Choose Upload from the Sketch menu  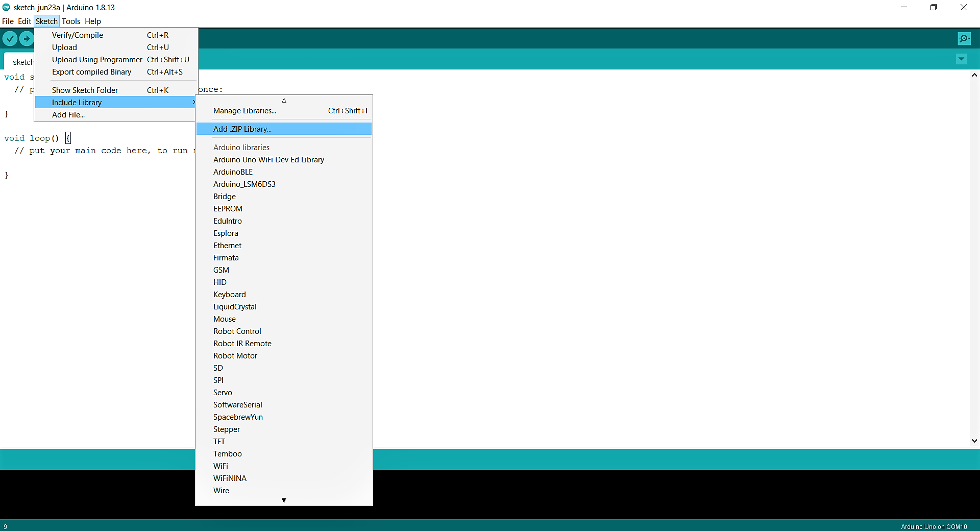point(116,47)
